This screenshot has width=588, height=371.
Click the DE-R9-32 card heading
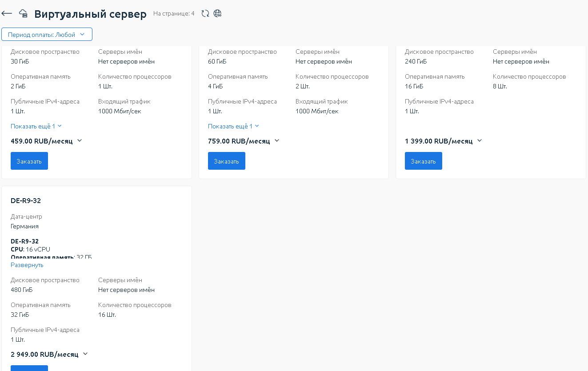click(26, 201)
